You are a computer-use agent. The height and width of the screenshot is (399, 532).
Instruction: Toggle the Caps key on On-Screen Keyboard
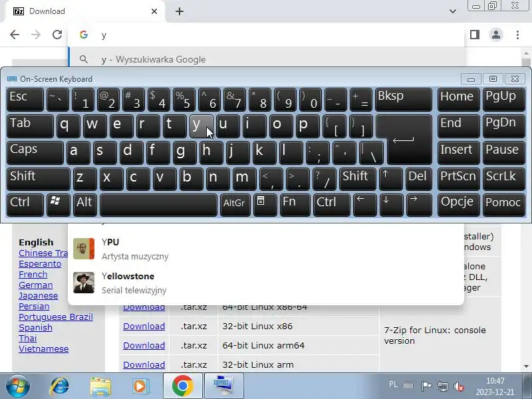click(x=35, y=152)
